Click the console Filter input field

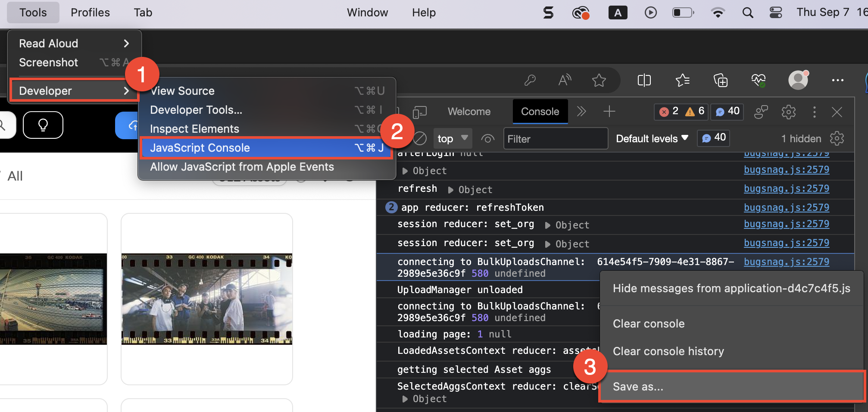pyautogui.click(x=555, y=139)
